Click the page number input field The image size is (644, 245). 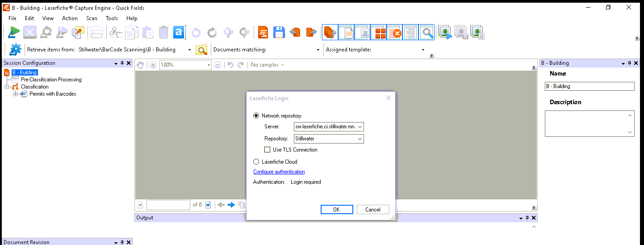pyautogui.click(x=168, y=205)
